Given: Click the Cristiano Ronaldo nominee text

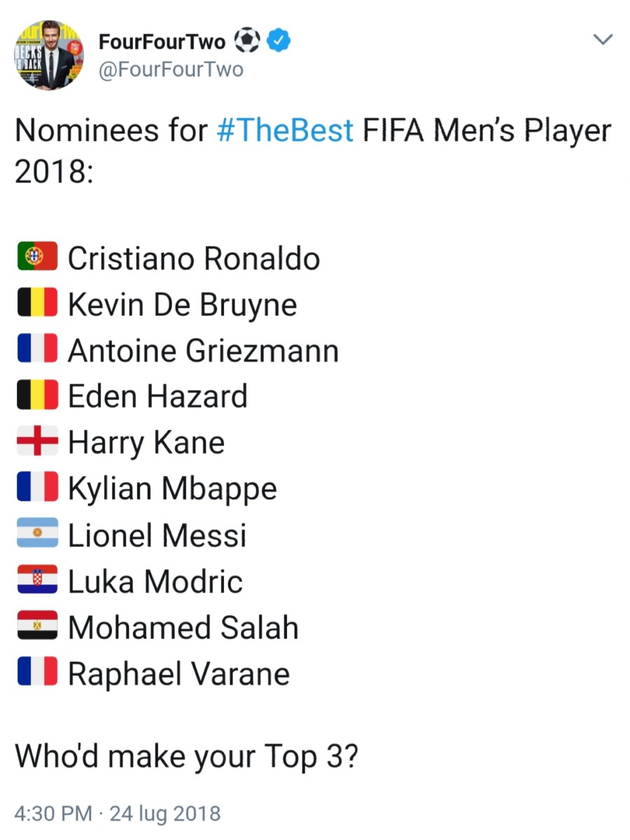Looking at the screenshot, I should point(194,258).
